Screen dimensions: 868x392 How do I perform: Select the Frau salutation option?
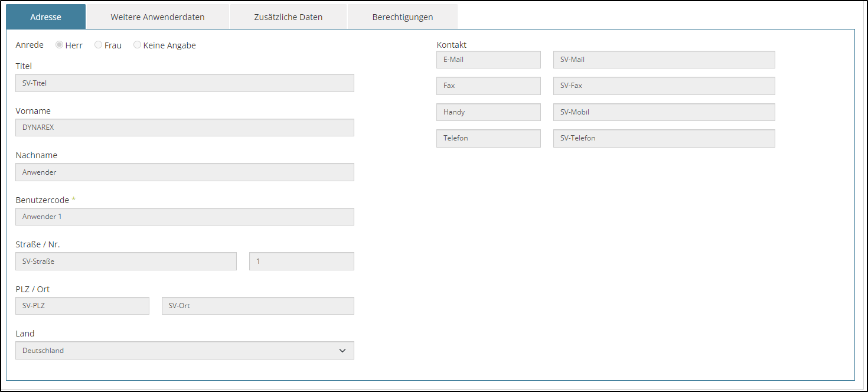pos(99,45)
